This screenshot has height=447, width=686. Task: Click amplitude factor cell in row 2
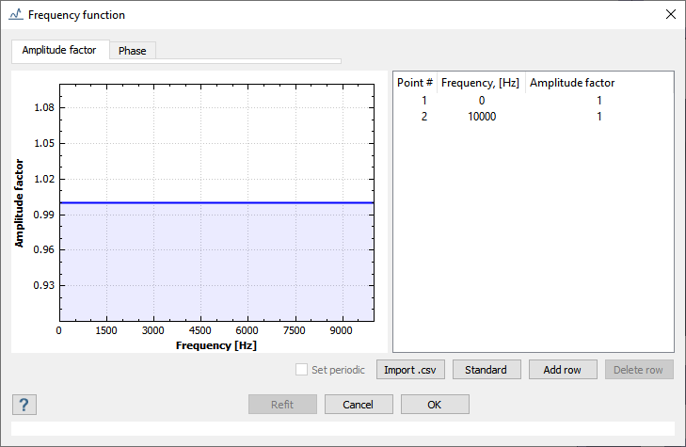(598, 117)
